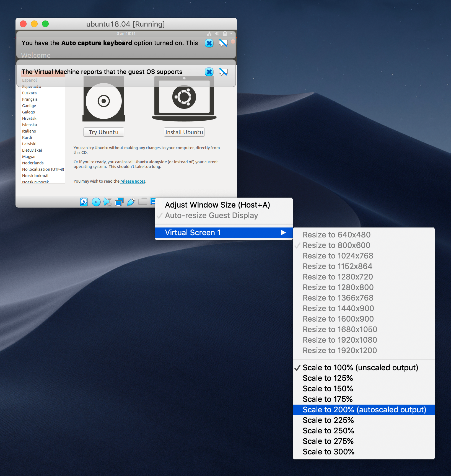Viewport: 451px width, 476px height.
Task: Choose Resize to 1920x1080
Action: (364, 340)
